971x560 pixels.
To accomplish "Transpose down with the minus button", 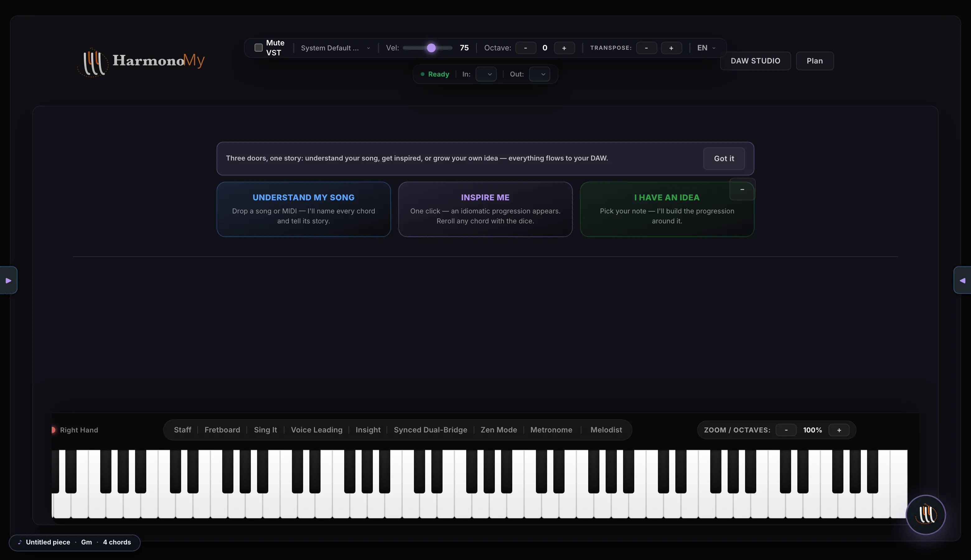I will click(x=646, y=48).
